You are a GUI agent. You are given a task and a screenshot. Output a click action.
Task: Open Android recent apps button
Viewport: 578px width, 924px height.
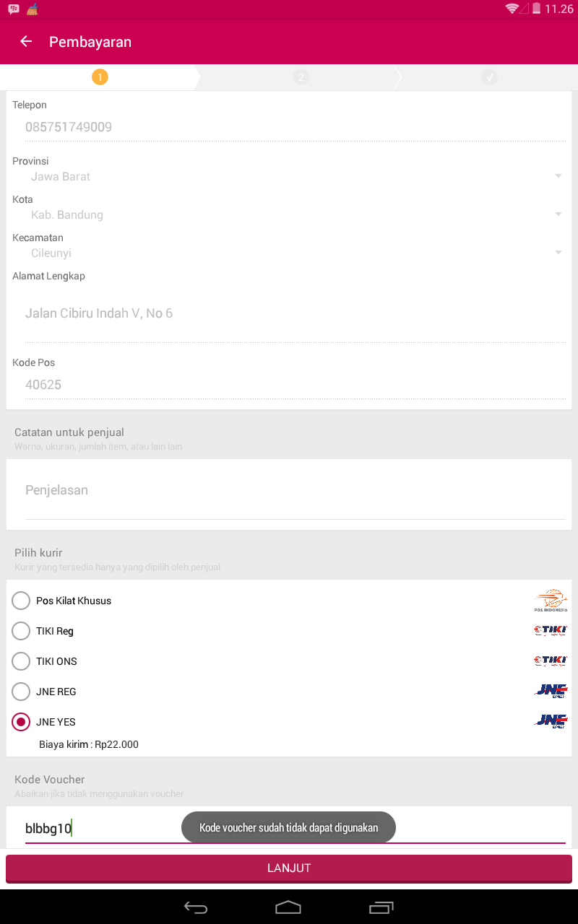coord(381,907)
